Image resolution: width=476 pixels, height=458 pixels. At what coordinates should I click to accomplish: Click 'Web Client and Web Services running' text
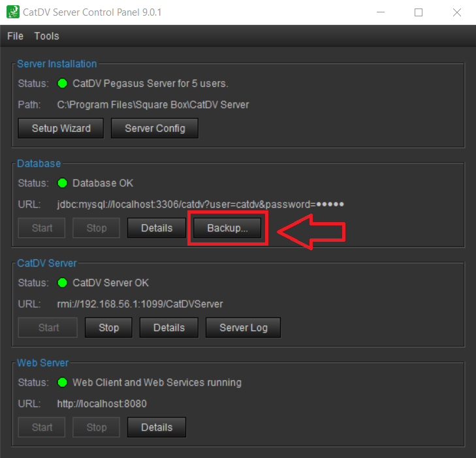157,382
